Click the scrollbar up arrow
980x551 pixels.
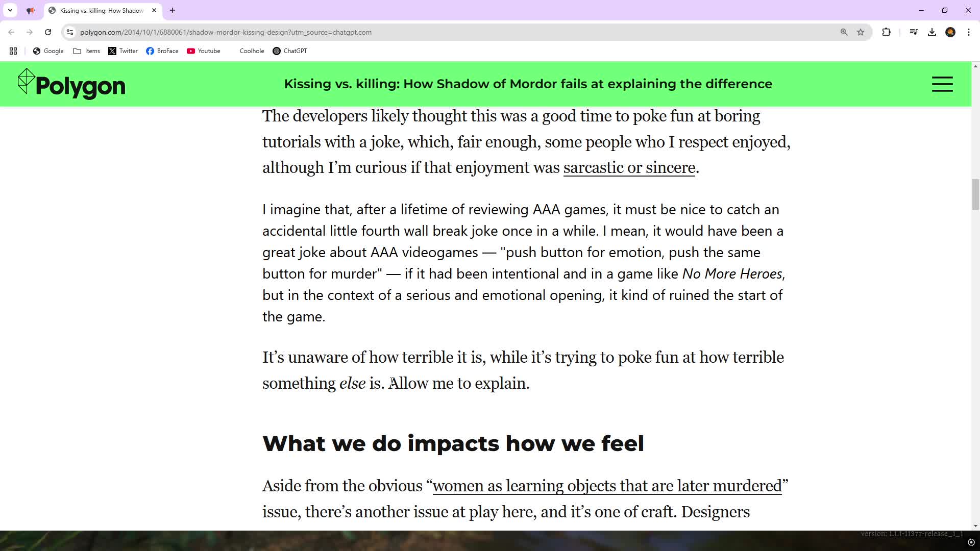975,66
